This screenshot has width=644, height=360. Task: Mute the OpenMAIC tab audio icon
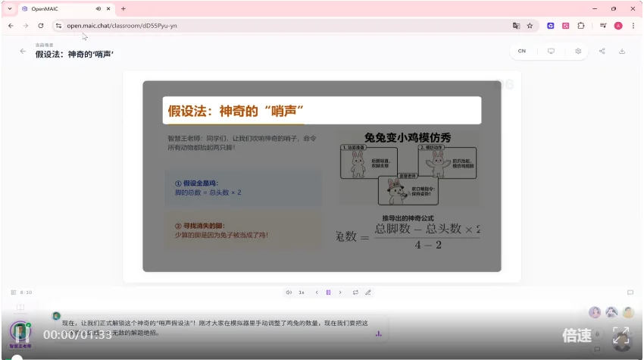(98, 8)
